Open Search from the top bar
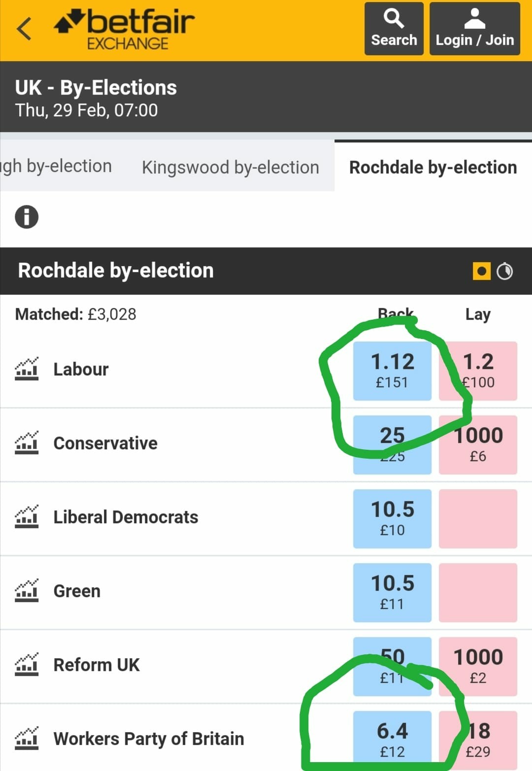532x771 pixels. pos(394,29)
